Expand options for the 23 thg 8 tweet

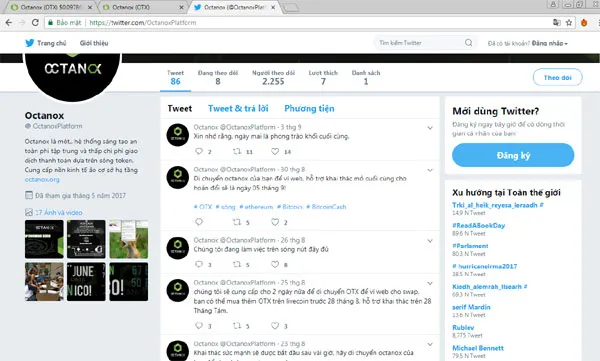(x=430, y=345)
